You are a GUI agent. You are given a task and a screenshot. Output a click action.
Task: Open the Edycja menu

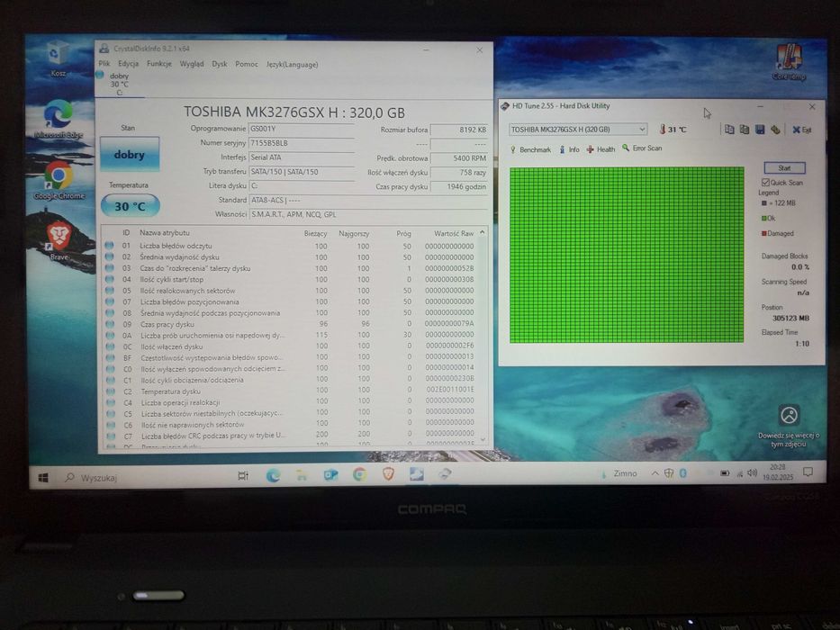(128, 64)
